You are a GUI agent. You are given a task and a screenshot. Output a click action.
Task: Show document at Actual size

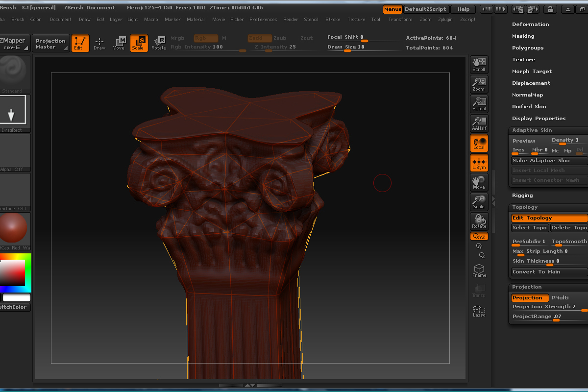coord(479,103)
